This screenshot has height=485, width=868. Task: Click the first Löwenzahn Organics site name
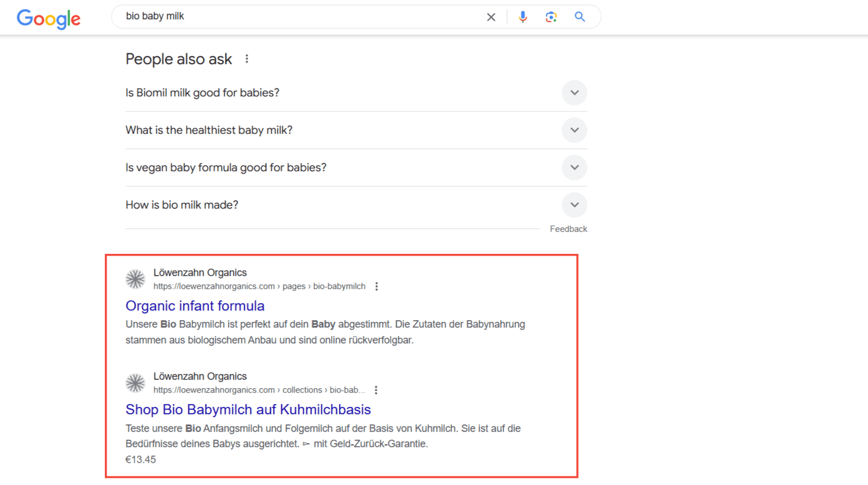pyautogui.click(x=200, y=273)
